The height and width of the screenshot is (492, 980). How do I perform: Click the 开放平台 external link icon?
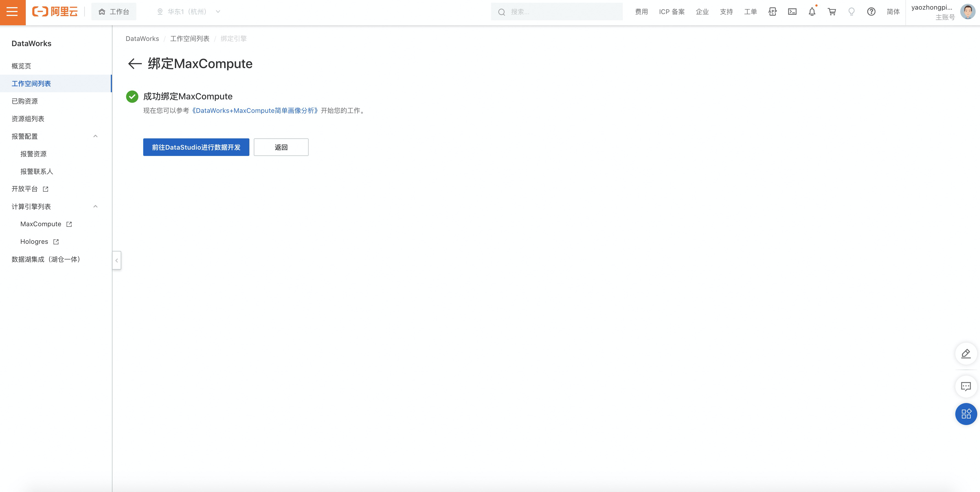tap(46, 189)
